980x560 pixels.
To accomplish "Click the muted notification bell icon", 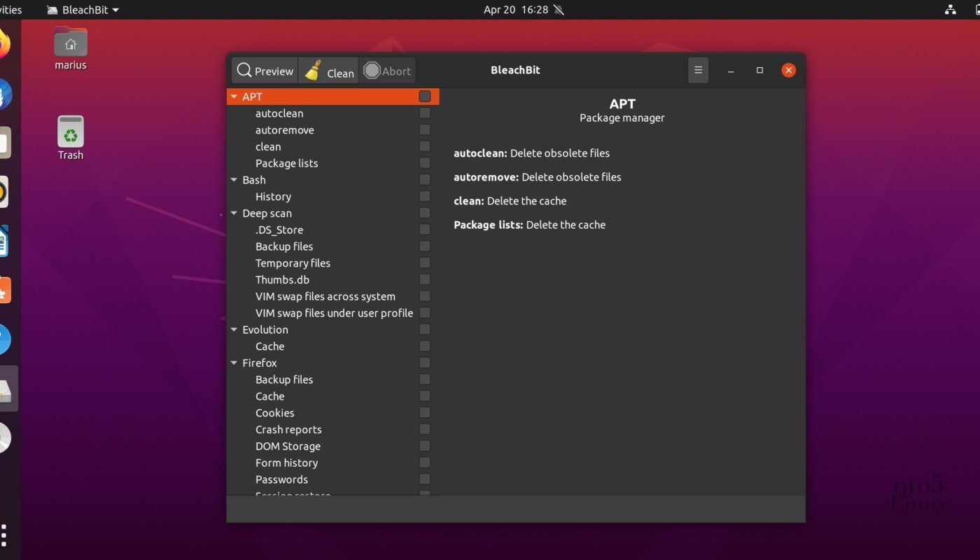I will click(x=559, y=10).
